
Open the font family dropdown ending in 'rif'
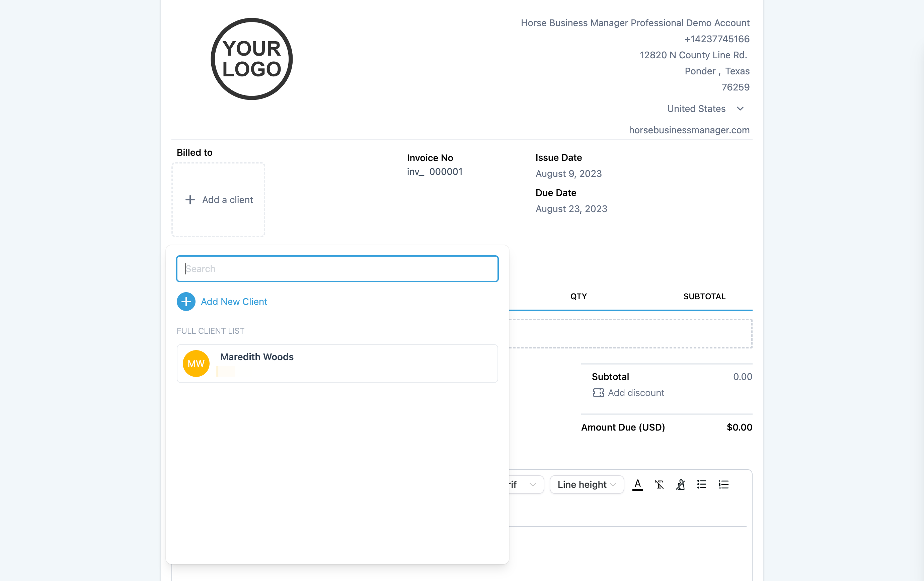pos(526,484)
